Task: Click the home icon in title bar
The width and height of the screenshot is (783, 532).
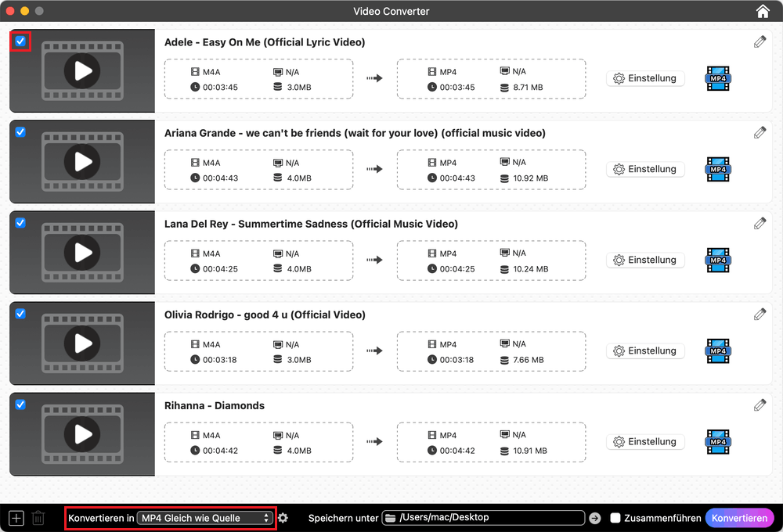Action: (762, 11)
